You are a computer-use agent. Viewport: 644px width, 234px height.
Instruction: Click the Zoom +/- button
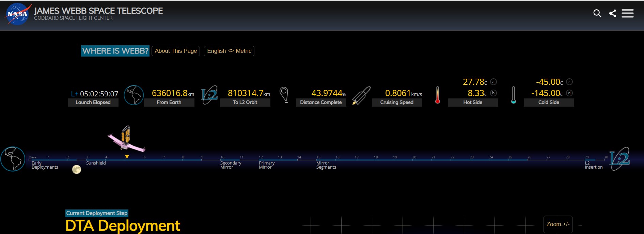click(x=558, y=224)
